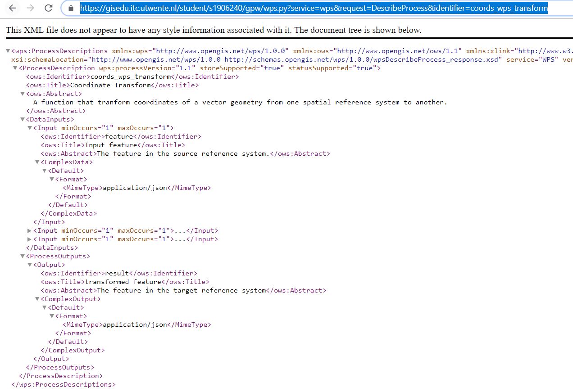Collapse the ProcessOutputs element

pos(22,256)
